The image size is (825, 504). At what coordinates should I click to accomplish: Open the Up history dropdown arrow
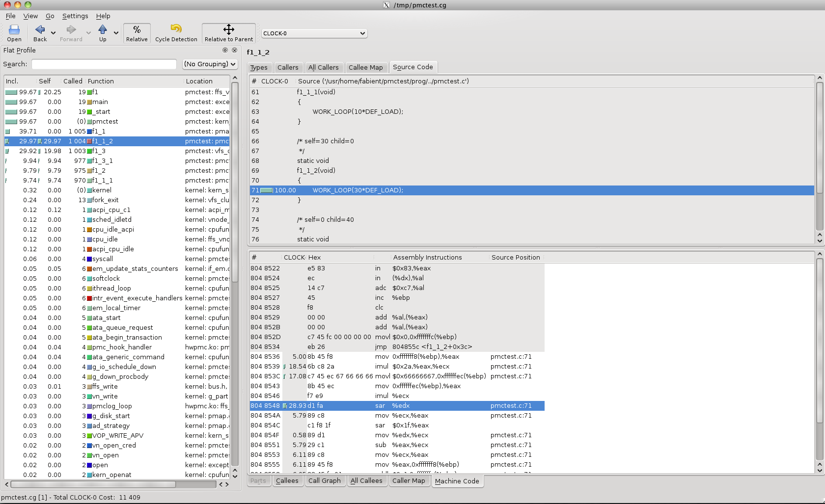coord(116,33)
